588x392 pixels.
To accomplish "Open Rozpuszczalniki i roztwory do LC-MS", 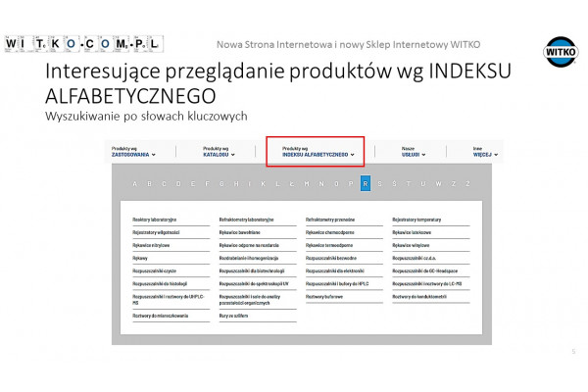I will point(427,284).
